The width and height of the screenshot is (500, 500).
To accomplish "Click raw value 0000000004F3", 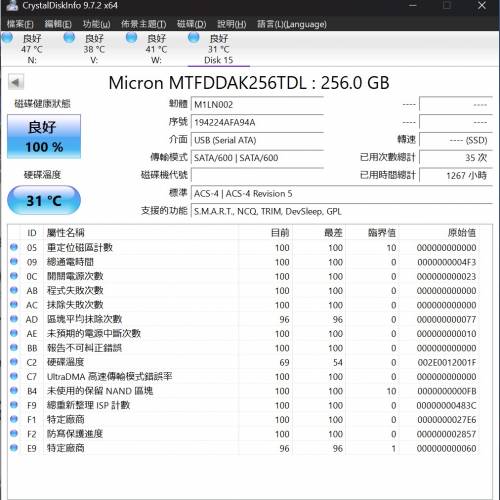I will point(447,262).
